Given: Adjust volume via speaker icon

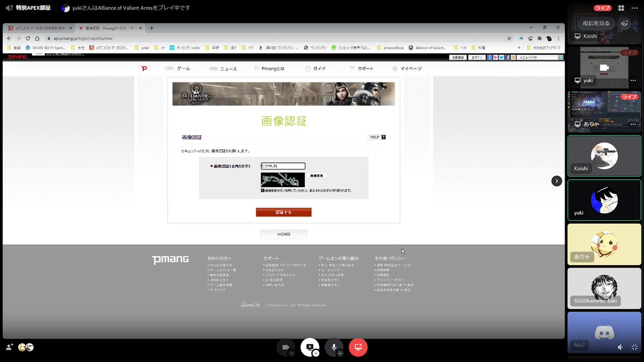Looking at the screenshot, I should pos(621,348).
